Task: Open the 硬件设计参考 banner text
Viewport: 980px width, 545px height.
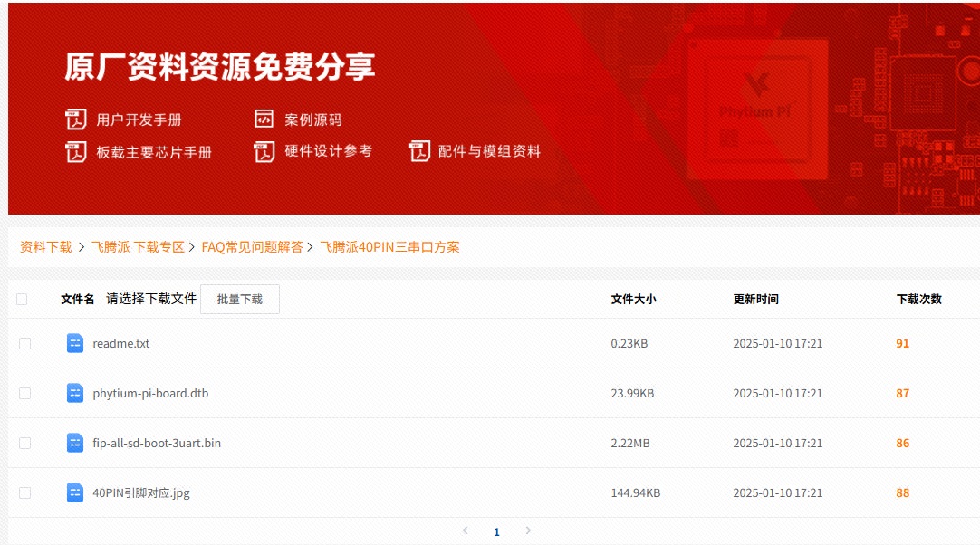Action: tap(328, 150)
